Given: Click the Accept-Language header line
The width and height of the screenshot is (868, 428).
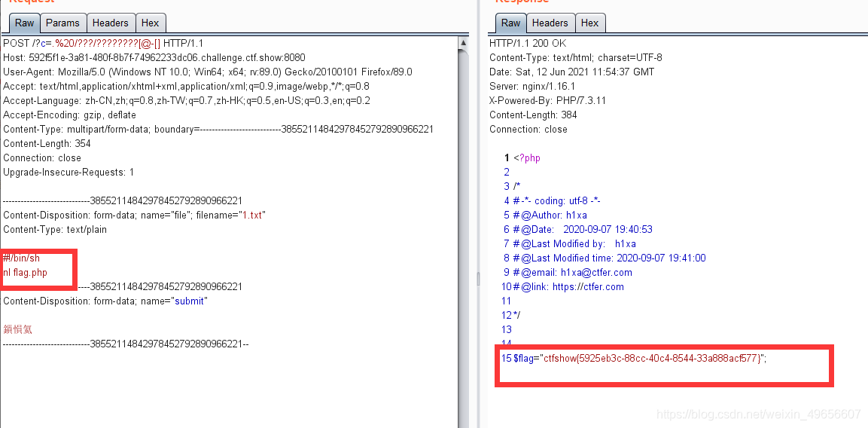Looking at the screenshot, I should [187, 101].
